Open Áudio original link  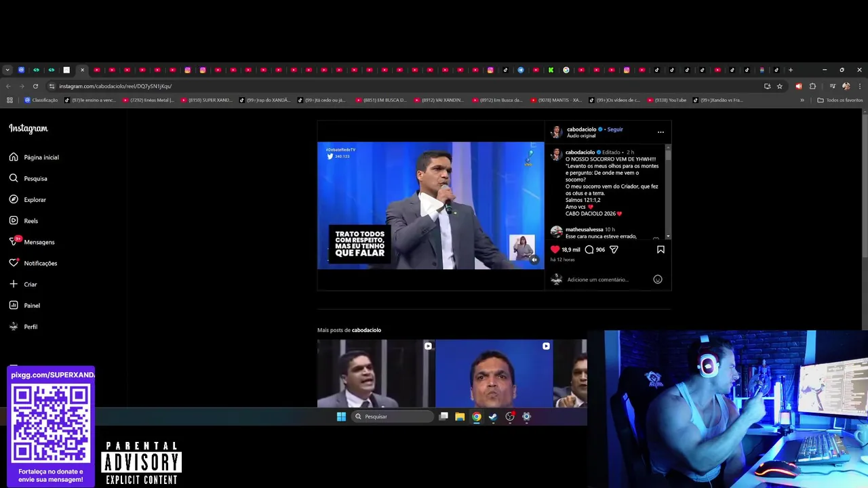click(x=581, y=136)
